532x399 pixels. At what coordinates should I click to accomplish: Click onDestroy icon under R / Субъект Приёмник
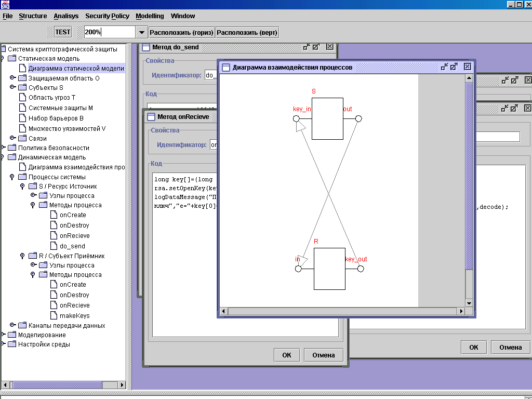[x=54, y=295]
